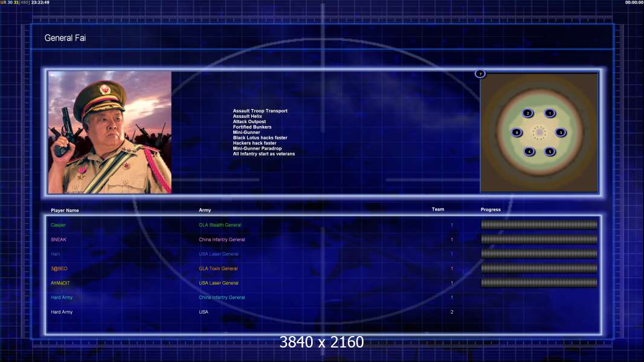Click the 'General Fai' title
The height and width of the screenshot is (362, 644).
[65, 38]
